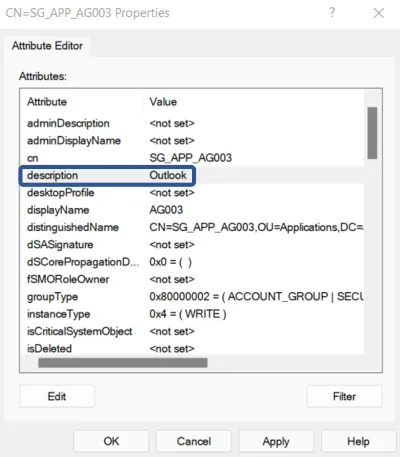This screenshot has width=400, height=457.
Task: Open the Edit button for attribute
Action: point(57,396)
